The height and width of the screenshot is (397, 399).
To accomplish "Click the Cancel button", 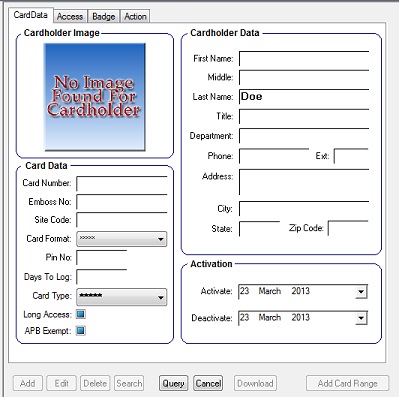I will (208, 383).
